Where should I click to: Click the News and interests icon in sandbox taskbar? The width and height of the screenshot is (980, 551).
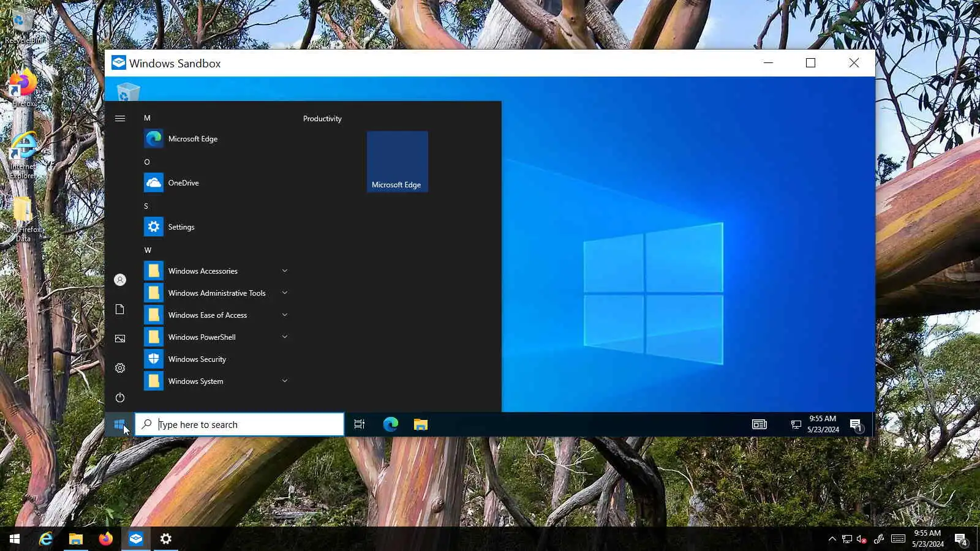(759, 424)
